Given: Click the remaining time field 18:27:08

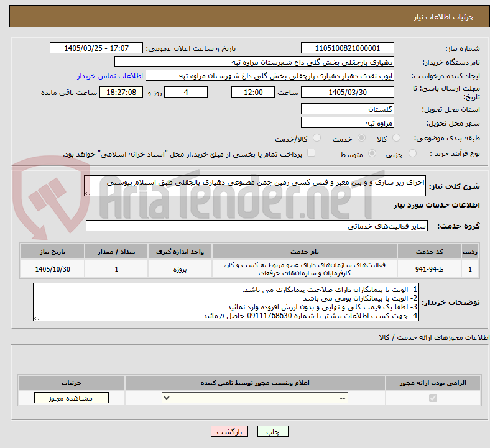Looking at the screenshot, I should click(x=121, y=93).
